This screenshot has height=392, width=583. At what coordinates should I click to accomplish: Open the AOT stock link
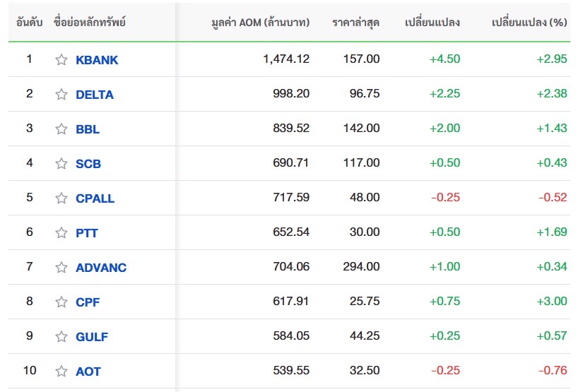click(88, 372)
